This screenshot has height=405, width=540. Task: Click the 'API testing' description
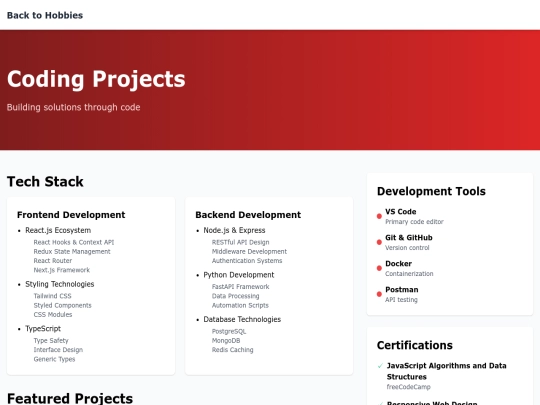(x=401, y=300)
